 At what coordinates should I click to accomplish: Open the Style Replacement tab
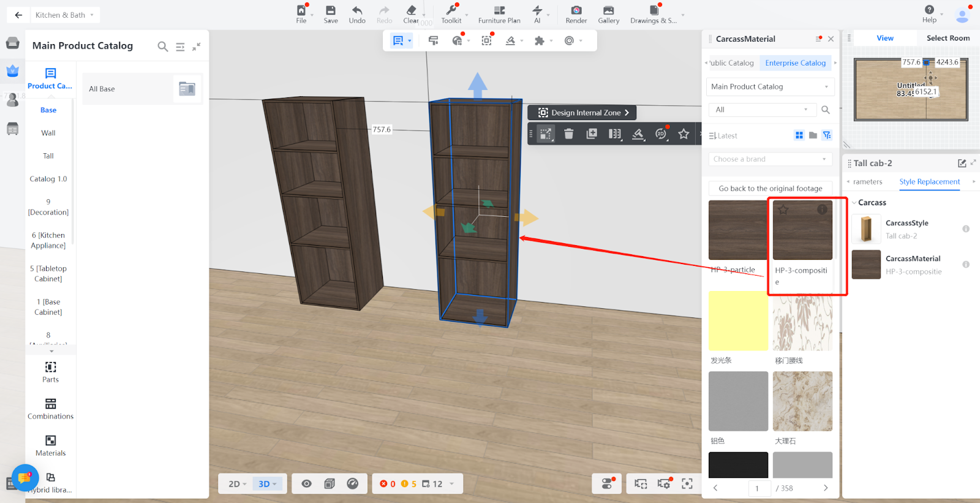pyautogui.click(x=929, y=182)
